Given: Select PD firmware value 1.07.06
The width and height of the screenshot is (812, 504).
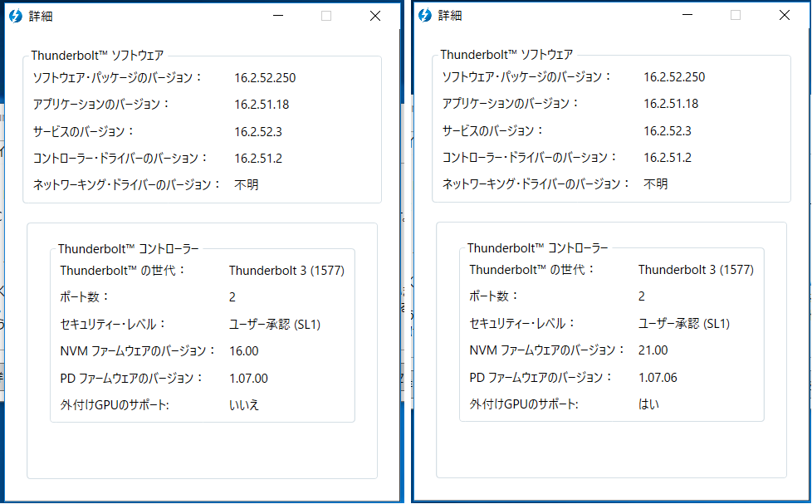Looking at the screenshot, I should pos(658,377).
